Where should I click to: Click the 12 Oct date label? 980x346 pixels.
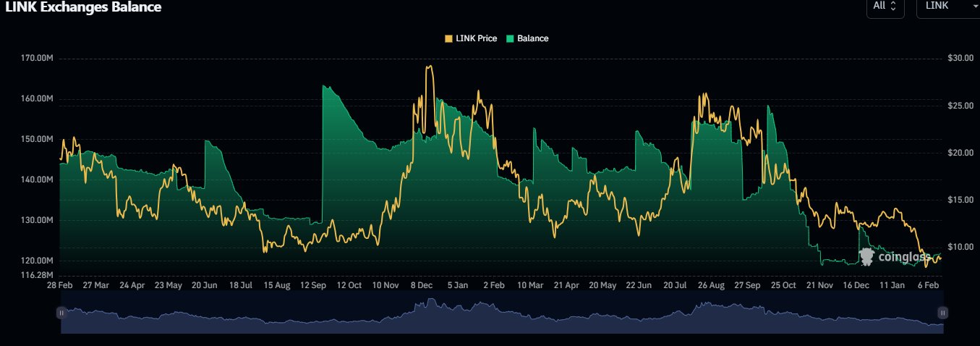349,286
